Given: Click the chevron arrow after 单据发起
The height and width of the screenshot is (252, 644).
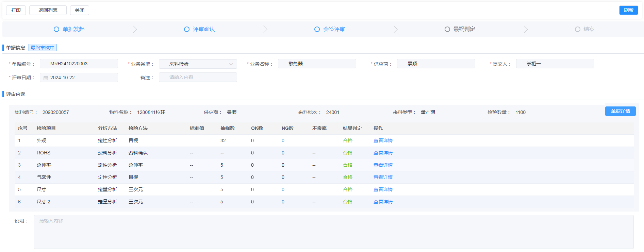Looking at the screenshot, I should tap(135, 29).
